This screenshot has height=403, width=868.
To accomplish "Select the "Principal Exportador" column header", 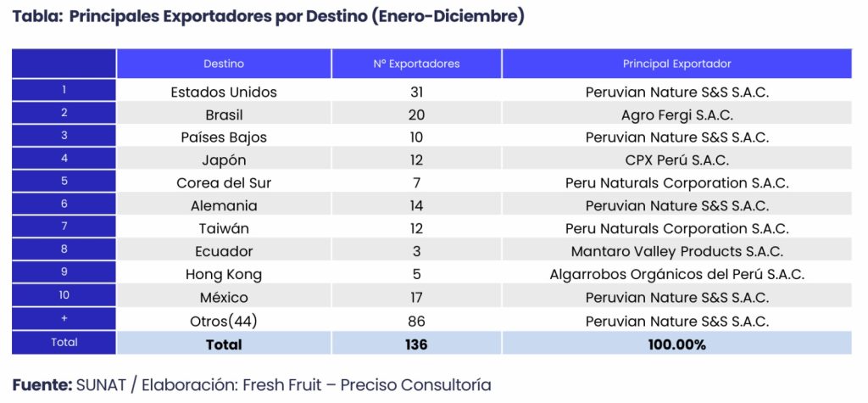I will (x=676, y=64).
